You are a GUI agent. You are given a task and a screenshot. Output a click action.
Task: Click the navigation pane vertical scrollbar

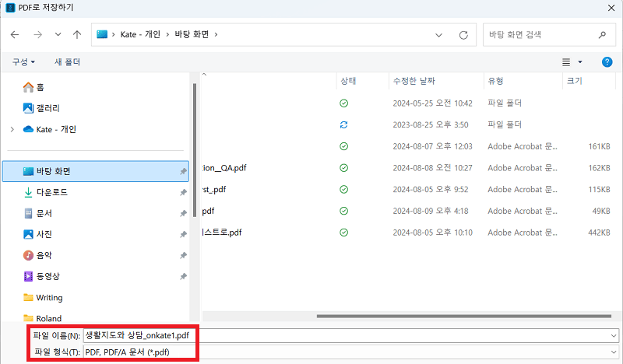194,150
